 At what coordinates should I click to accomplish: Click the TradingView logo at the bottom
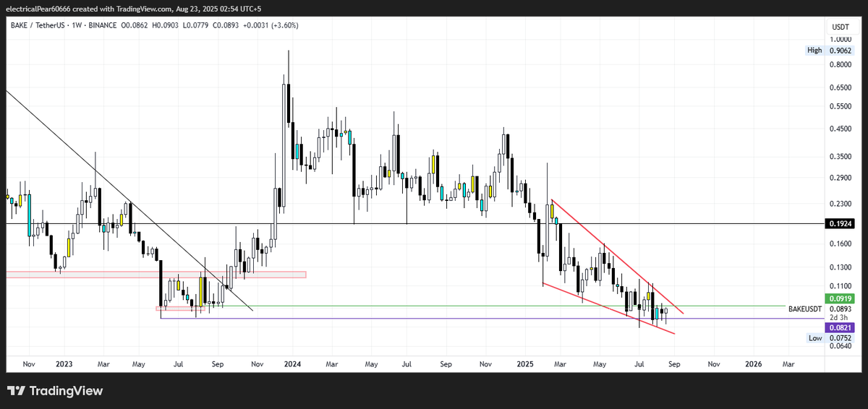click(x=56, y=391)
